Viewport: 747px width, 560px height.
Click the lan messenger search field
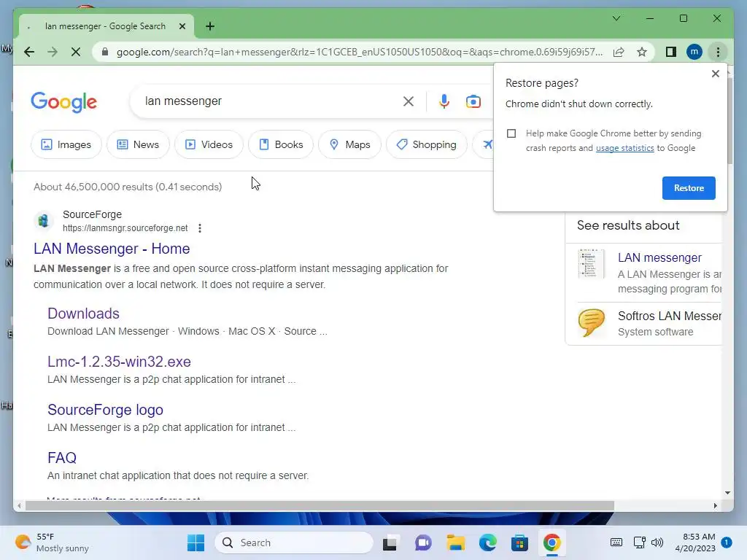(271, 101)
